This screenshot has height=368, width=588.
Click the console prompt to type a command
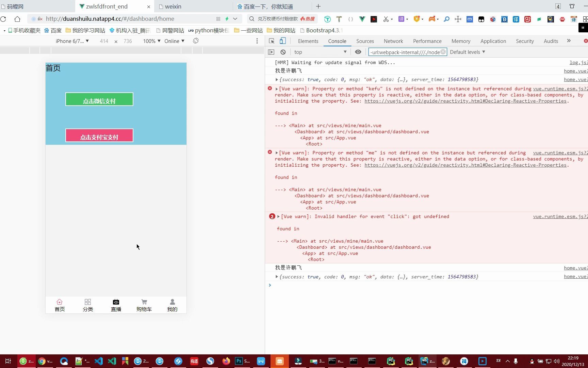click(x=340, y=285)
